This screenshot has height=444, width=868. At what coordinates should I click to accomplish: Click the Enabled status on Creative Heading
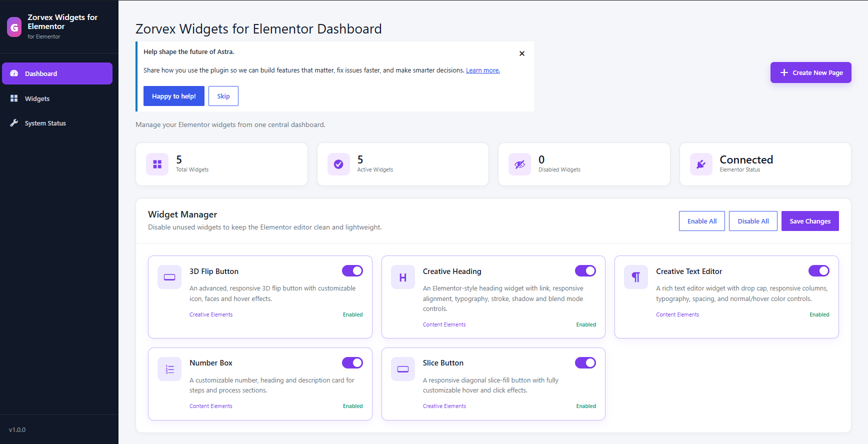tap(586, 324)
